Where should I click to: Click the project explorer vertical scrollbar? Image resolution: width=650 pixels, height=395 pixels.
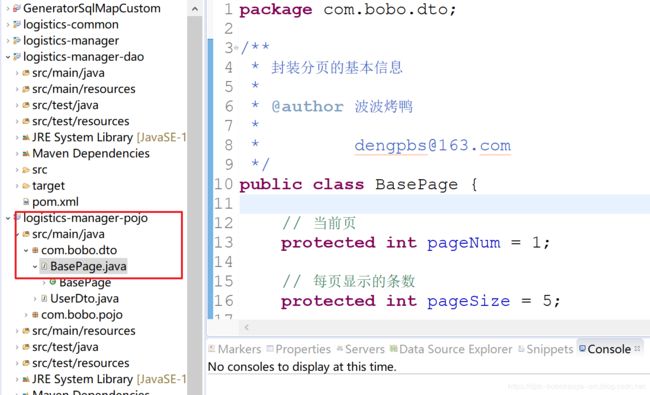coord(195,206)
